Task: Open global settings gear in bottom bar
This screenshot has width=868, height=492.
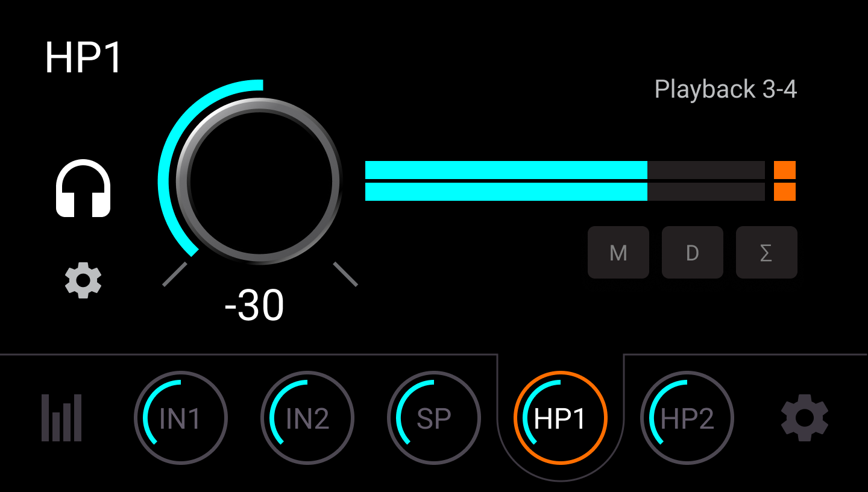Action: [805, 418]
